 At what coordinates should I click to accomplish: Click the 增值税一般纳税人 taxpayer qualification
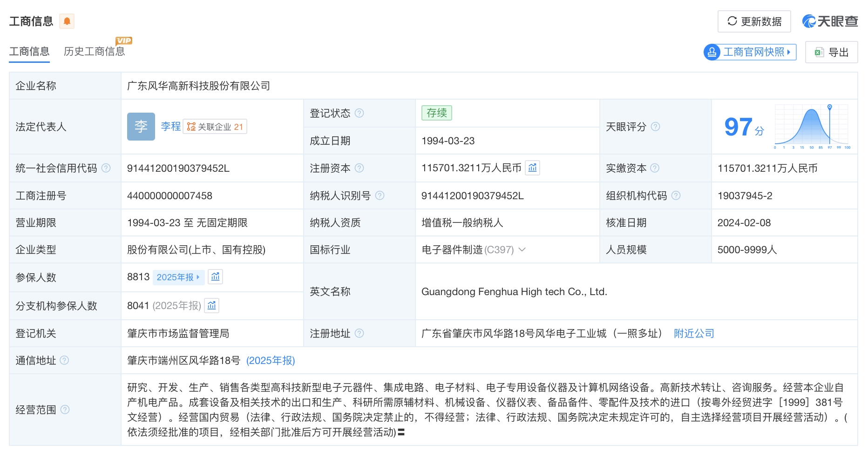click(462, 223)
